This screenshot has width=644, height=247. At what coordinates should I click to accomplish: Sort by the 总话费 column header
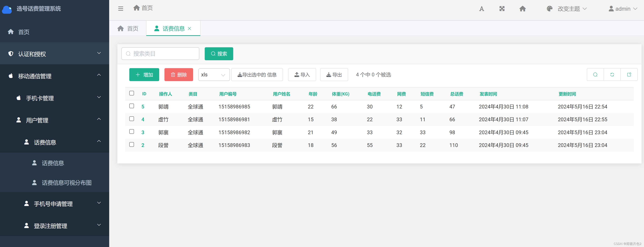click(x=456, y=94)
